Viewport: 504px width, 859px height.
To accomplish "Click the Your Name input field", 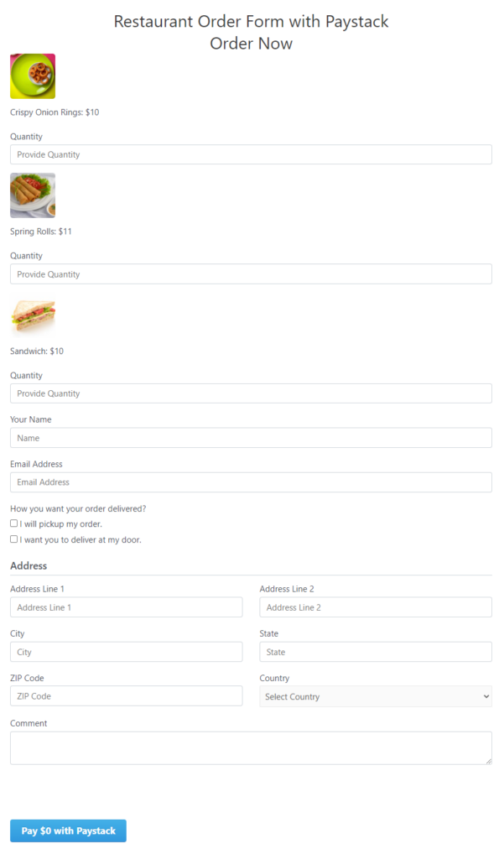I will click(x=251, y=438).
